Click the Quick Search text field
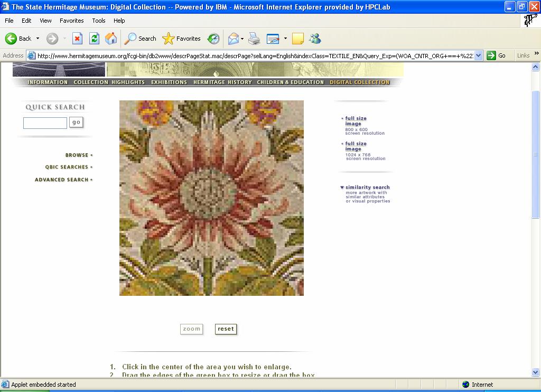 [45, 123]
